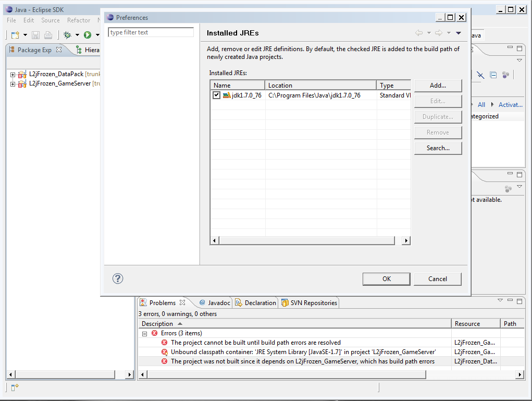Open the File menu
532x401 pixels.
click(11, 20)
